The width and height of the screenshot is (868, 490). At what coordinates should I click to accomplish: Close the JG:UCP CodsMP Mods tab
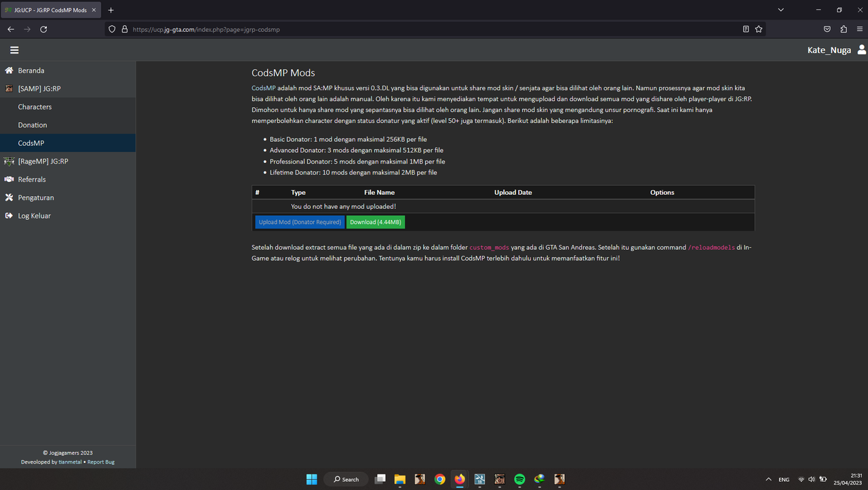pyautogui.click(x=94, y=10)
